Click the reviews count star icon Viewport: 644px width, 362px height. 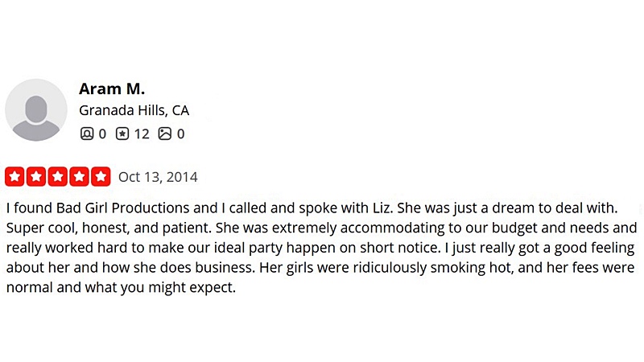[122, 134]
